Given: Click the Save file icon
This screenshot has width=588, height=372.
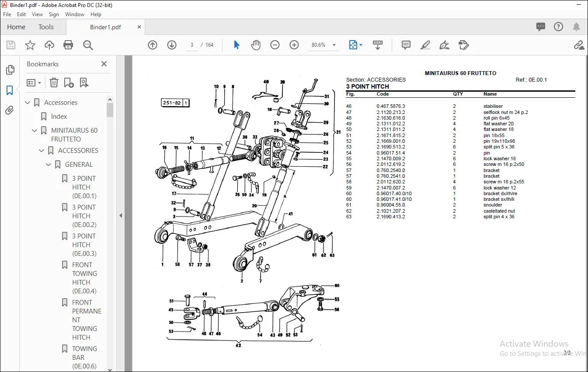Looking at the screenshot, I should pos(11,45).
